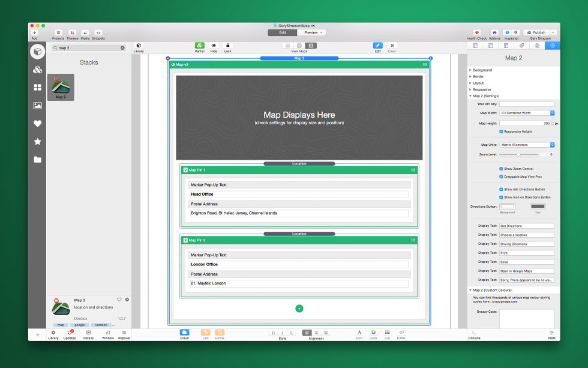Switch to Preview mode tab
Viewport: 588px width, 368px height.
click(311, 32)
